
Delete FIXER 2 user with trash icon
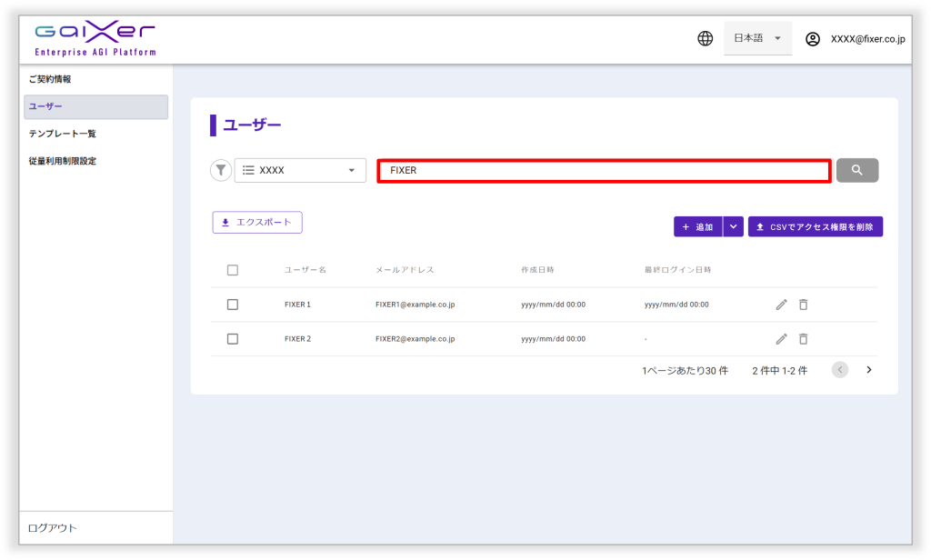803,339
